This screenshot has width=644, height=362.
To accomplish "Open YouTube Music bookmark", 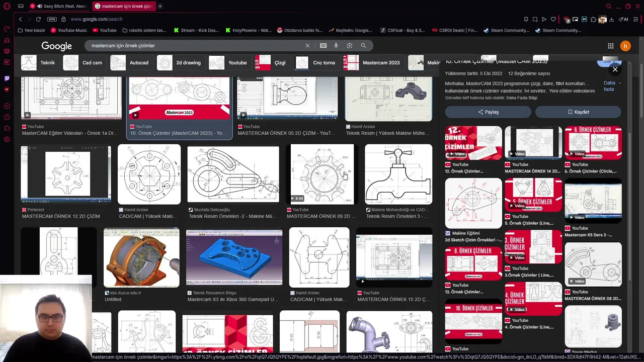I will [68, 30].
